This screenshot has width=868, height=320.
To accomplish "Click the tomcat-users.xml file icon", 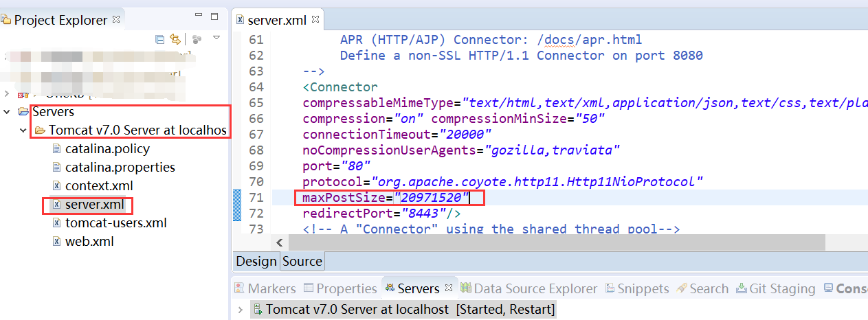I will pos(57,223).
